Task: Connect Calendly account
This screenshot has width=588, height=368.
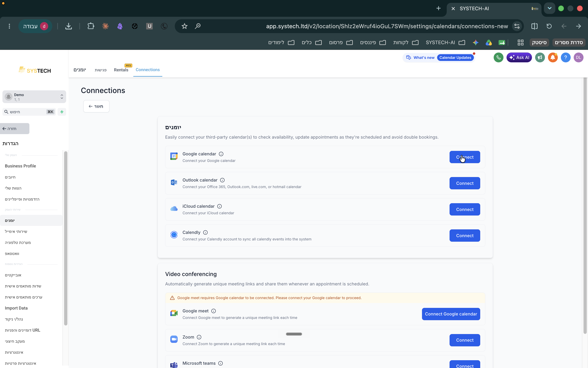Action: click(464, 236)
